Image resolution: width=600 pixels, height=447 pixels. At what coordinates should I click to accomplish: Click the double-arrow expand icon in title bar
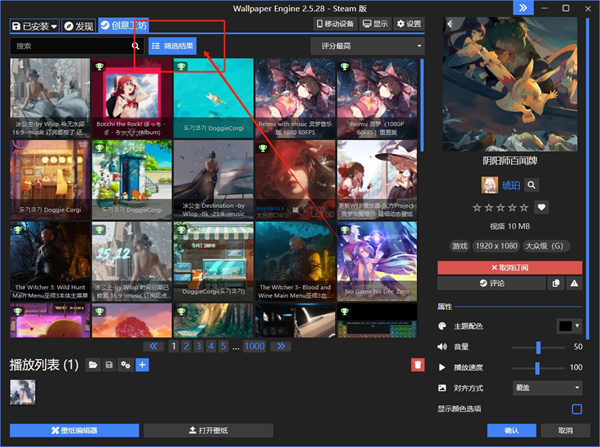523,8
